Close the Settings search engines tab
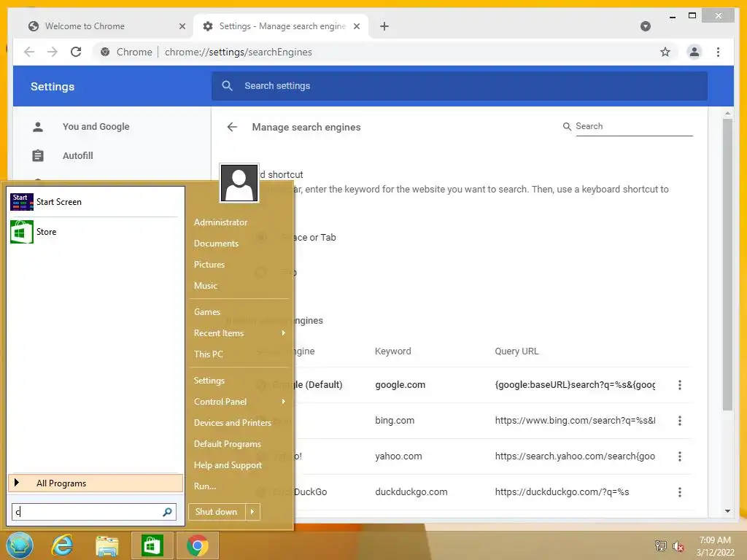This screenshot has width=747, height=560. point(356,26)
